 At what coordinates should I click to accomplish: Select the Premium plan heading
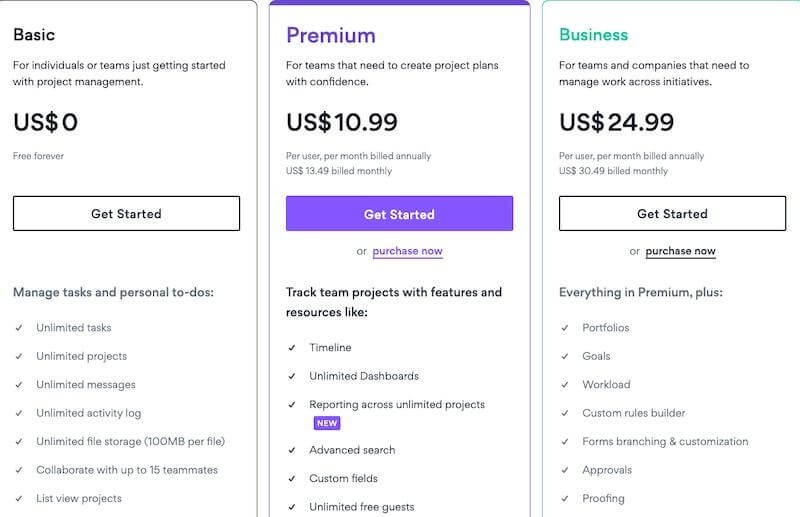[x=331, y=35]
